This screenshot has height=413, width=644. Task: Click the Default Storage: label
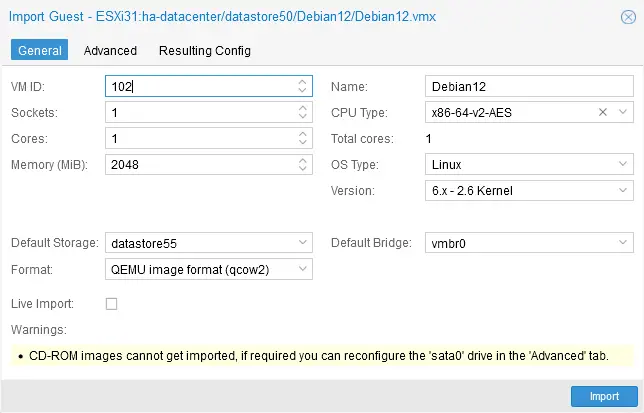point(55,243)
